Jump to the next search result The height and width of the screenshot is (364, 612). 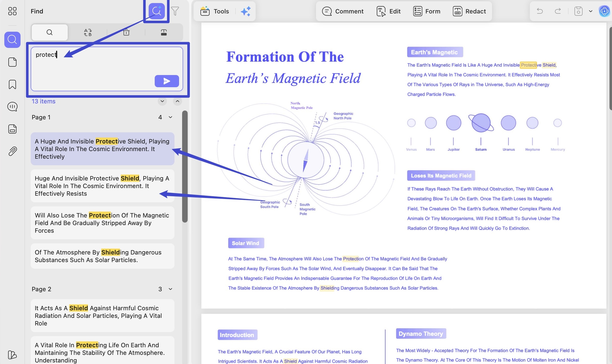162,101
